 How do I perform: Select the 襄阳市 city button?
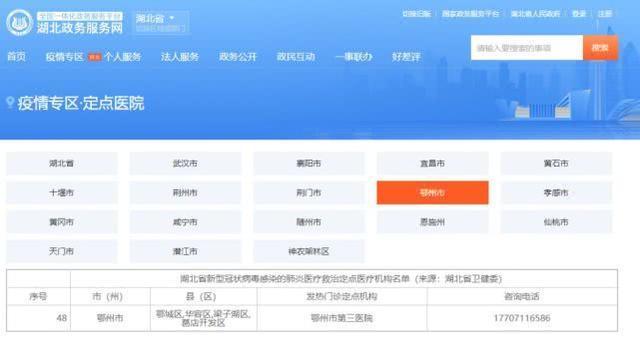tap(309, 163)
